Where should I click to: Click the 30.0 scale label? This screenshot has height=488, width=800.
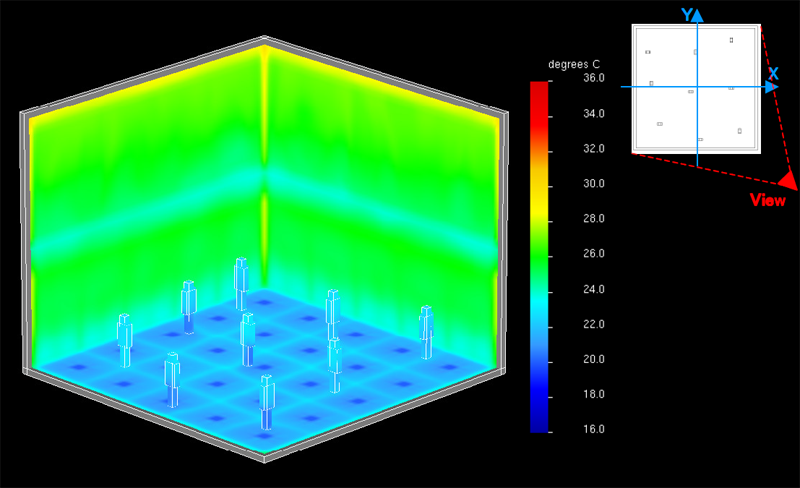[594, 184]
